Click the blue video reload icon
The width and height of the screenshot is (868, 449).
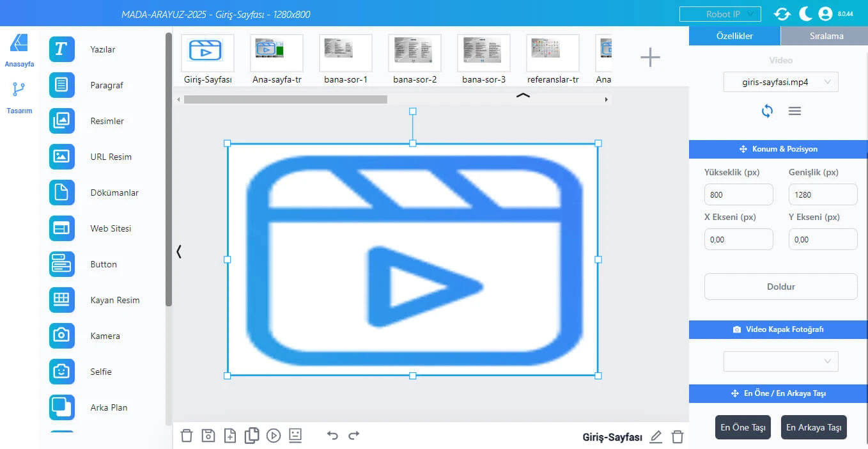coord(767,111)
